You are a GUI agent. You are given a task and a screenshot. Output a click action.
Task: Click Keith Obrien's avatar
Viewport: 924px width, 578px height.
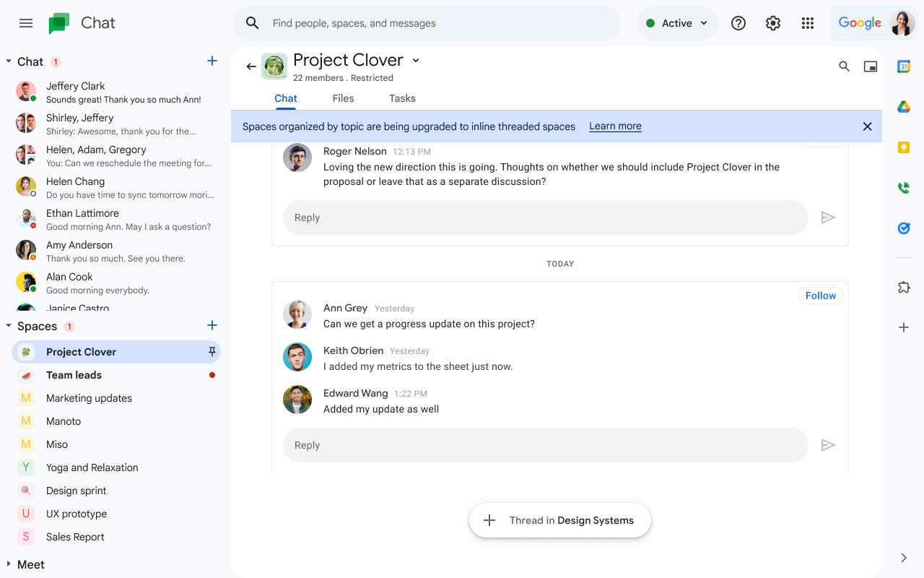(x=297, y=357)
